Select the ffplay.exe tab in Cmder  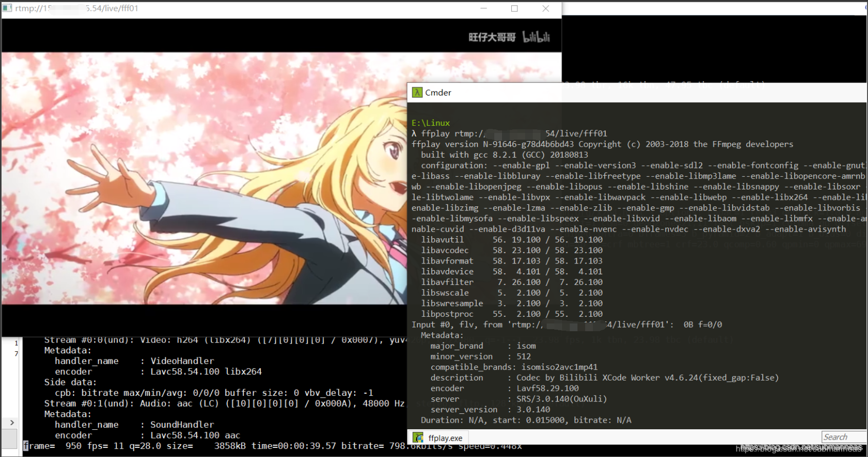(438, 438)
